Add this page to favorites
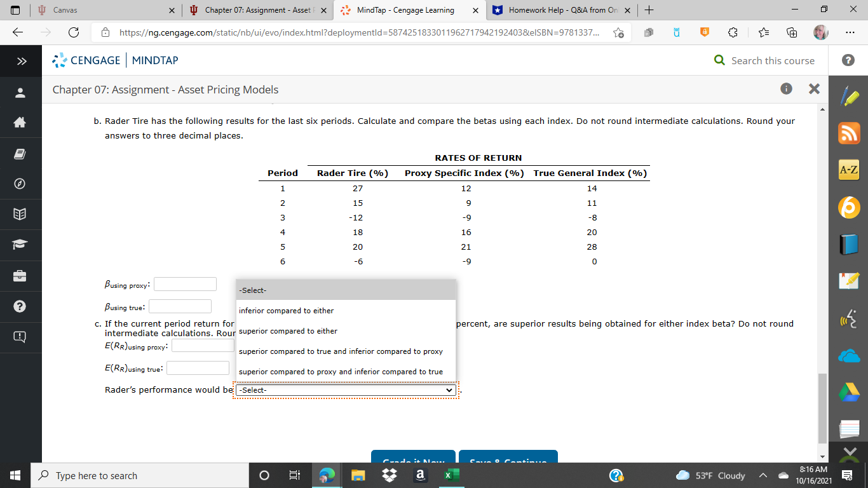 coord(618,33)
